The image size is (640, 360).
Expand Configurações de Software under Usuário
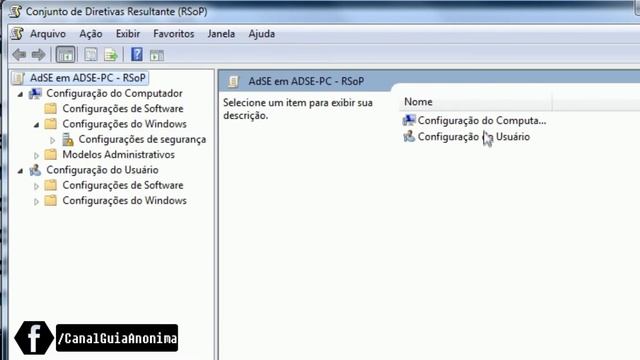(x=36, y=186)
